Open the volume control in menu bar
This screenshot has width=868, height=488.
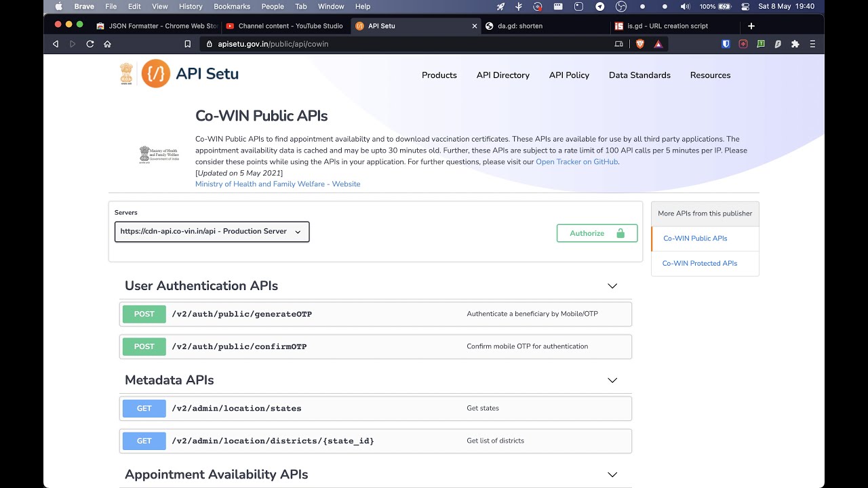coord(685,6)
